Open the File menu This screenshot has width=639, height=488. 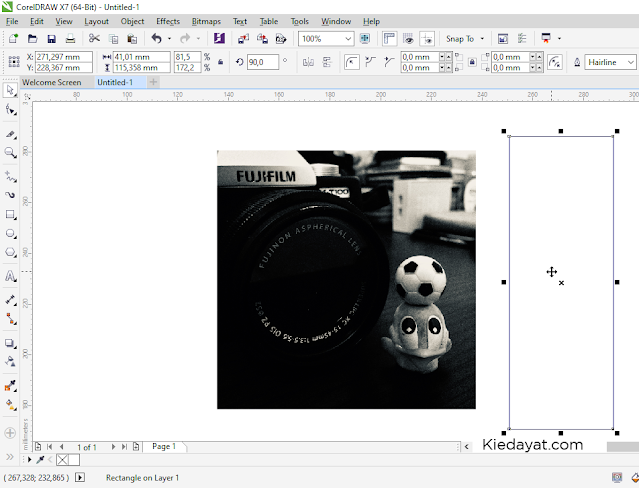[x=12, y=21]
